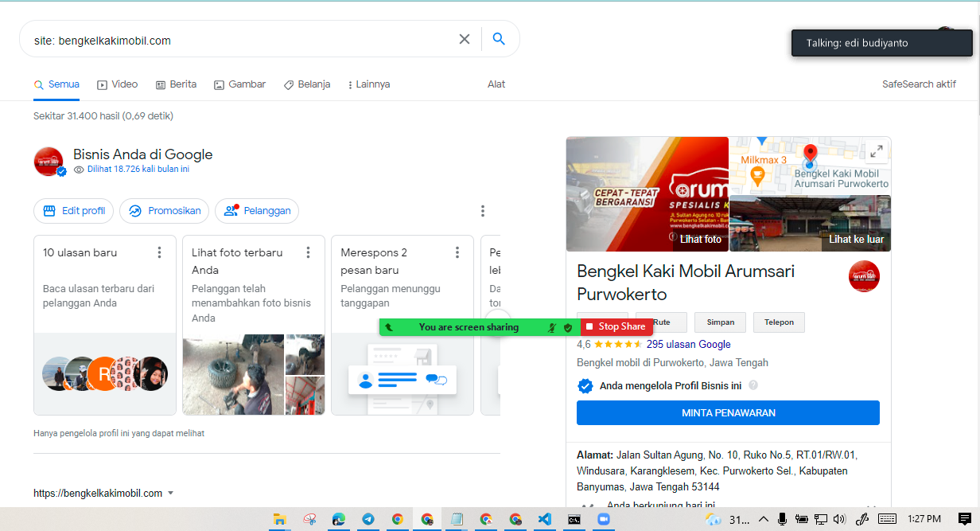
Task: Clear the search box with the X icon
Action: pos(465,39)
